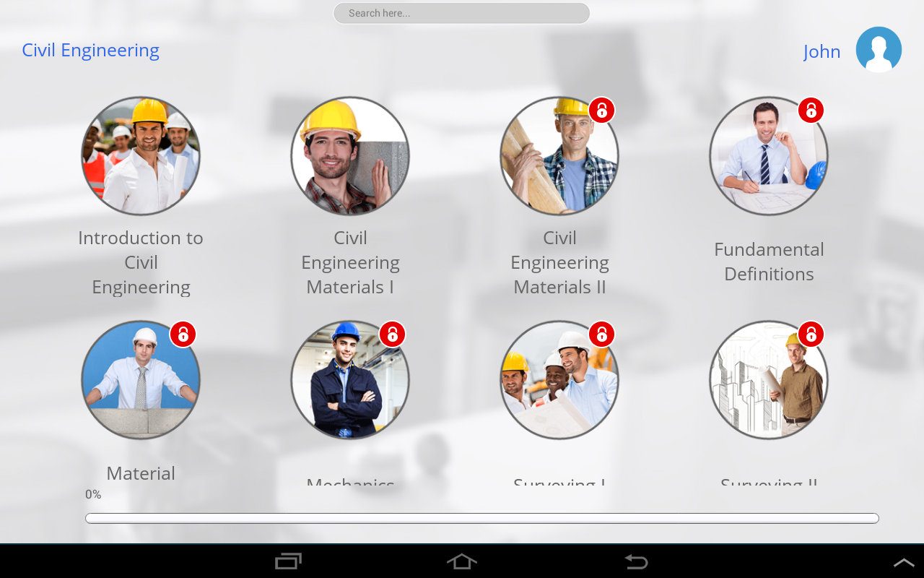Tap the Back navigation icon
This screenshot has height=578, width=924.
pos(635,561)
